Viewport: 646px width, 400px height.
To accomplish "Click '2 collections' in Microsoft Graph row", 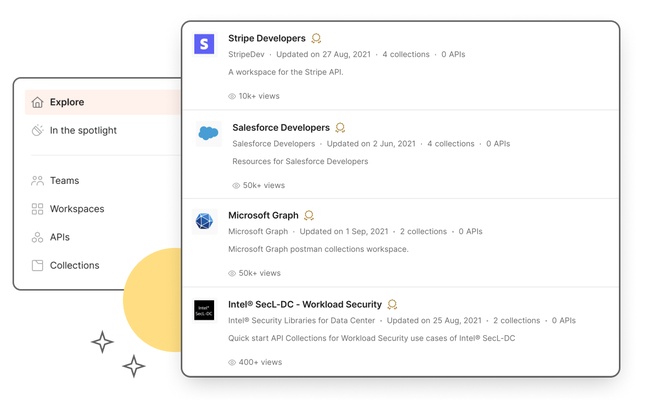I will point(424,232).
